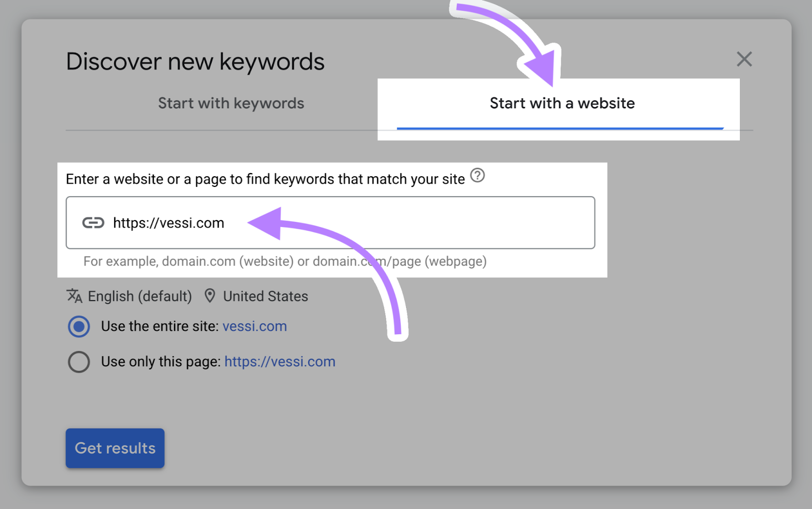812x509 pixels.
Task: Click the Enter a website instruction label
Action: (265, 179)
